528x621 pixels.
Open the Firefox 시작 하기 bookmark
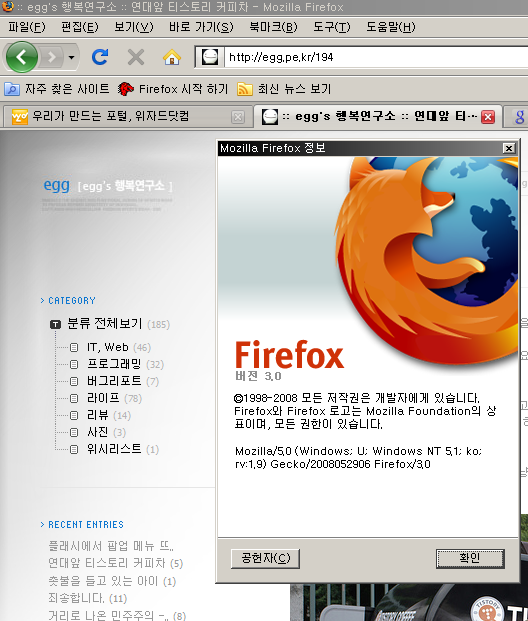[173, 89]
